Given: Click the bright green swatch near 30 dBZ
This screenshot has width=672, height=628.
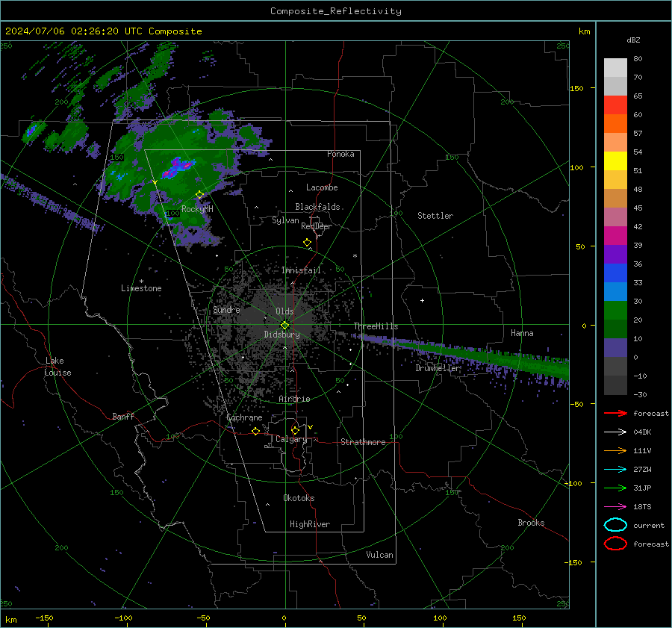Looking at the screenshot, I should 615,310.
